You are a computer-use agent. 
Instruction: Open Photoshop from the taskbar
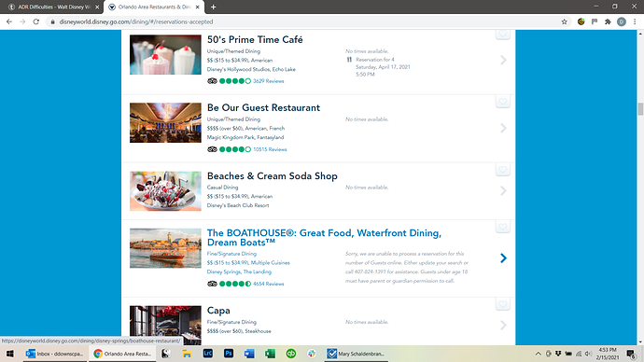coord(229,354)
